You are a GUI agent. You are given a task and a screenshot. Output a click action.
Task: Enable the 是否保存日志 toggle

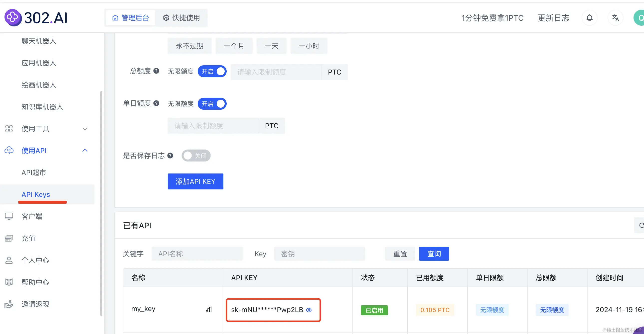[196, 155]
